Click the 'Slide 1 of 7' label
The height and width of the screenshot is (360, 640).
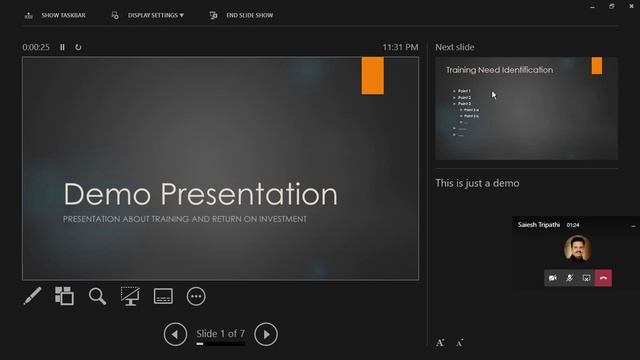click(x=220, y=334)
